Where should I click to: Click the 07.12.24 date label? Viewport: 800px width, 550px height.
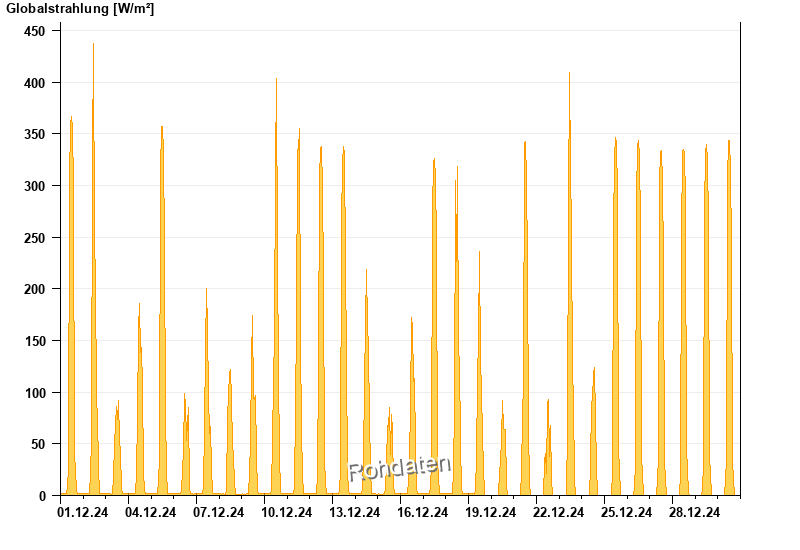[218, 512]
